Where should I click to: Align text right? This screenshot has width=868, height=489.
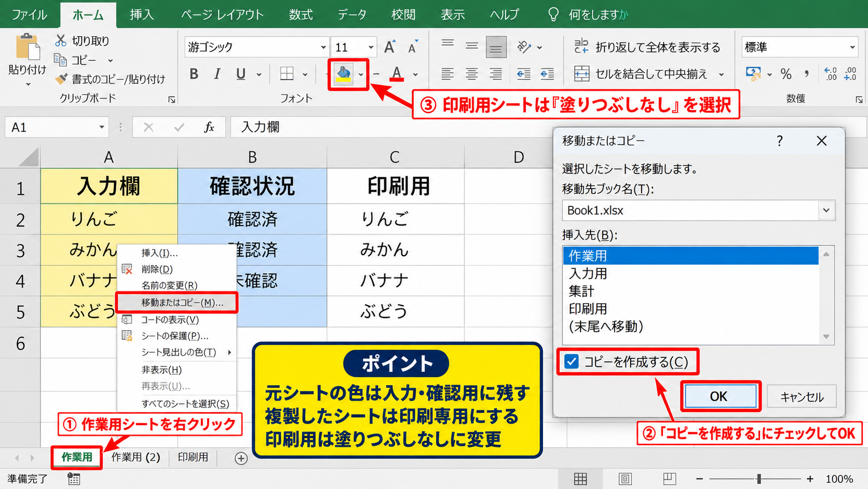[x=496, y=74]
